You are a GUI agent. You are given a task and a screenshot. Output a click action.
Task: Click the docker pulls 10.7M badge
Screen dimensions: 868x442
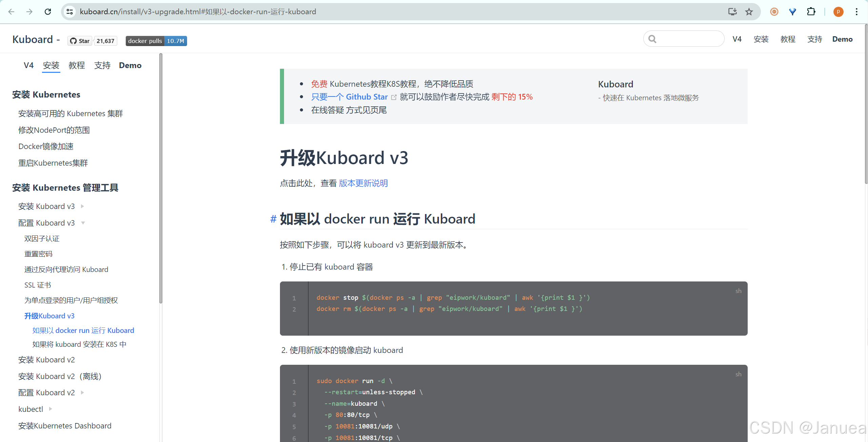point(156,41)
